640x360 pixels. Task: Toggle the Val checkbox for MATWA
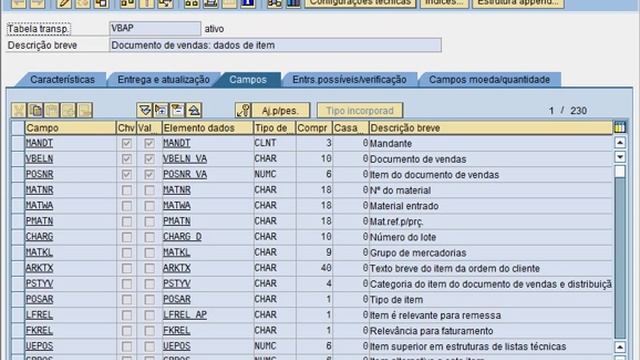click(x=149, y=206)
